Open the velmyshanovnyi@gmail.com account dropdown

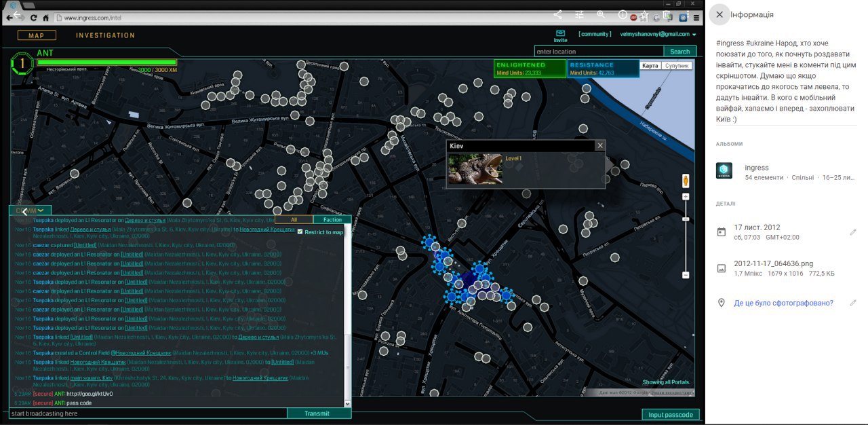click(658, 34)
